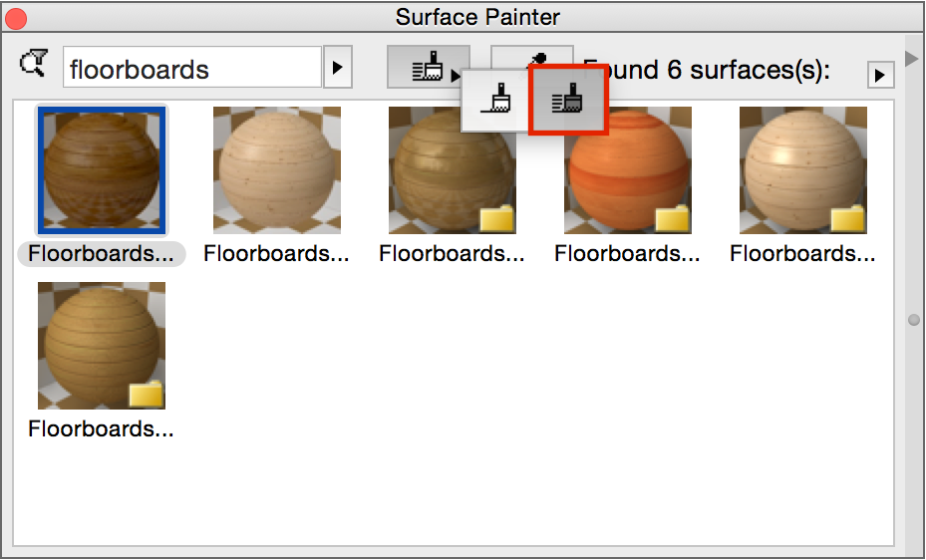Click the folder badge on olive surface
This screenshot has height=560, width=926.
coord(498,219)
